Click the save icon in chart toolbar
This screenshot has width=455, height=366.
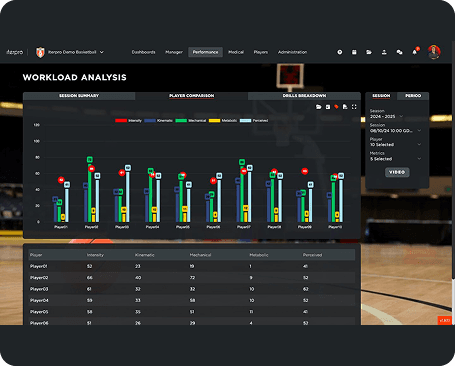[x=328, y=107]
